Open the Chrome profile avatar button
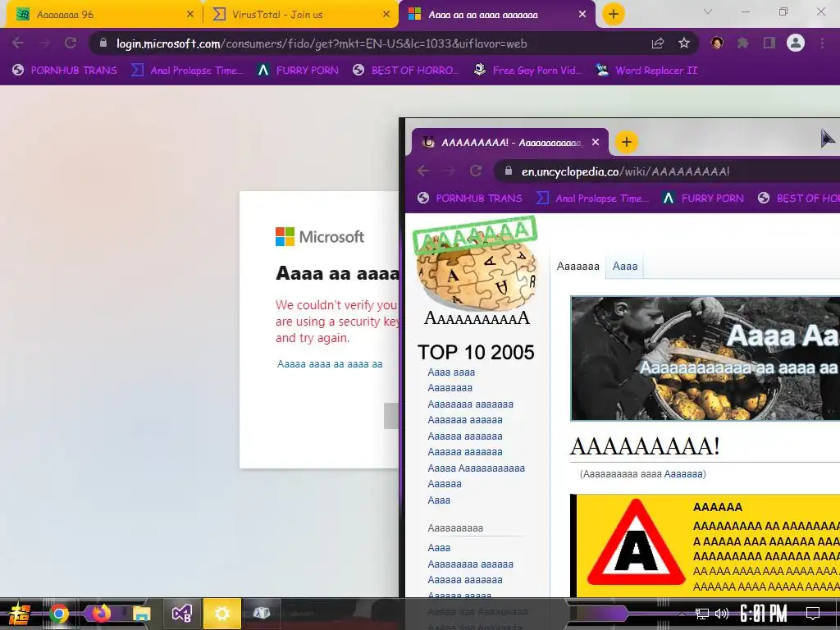The width and height of the screenshot is (840, 630). pyautogui.click(x=796, y=43)
